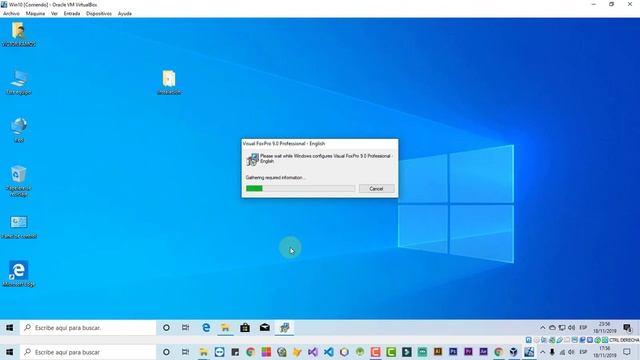Click the guest VM network tray icon
The width and height of the screenshot is (640, 360).
562,328
